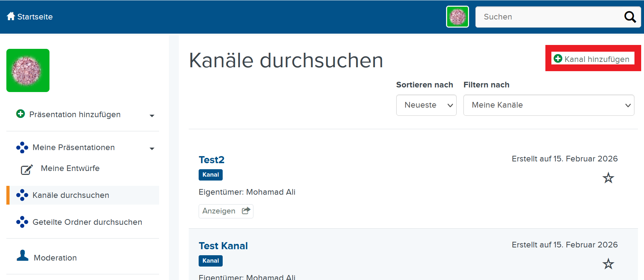Click the channel icon beside Kanäle durchsuchen
This screenshot has width=644, height=280.
point(22,195)
